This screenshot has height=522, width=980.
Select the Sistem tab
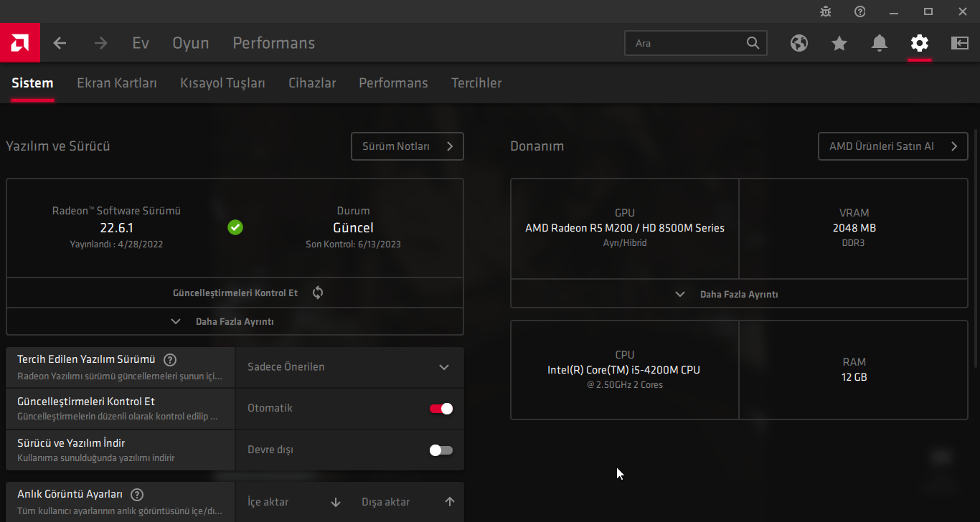point(32,83)
